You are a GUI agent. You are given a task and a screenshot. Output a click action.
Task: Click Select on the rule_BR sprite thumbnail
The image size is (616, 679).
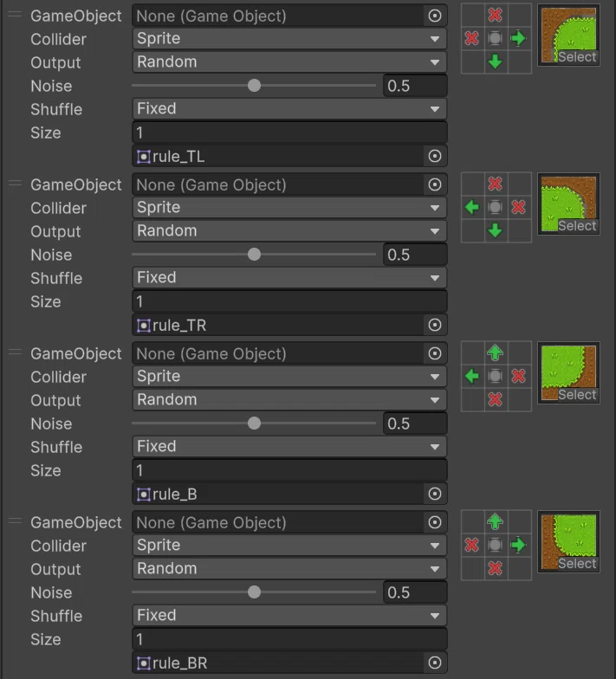pos(577,563)
